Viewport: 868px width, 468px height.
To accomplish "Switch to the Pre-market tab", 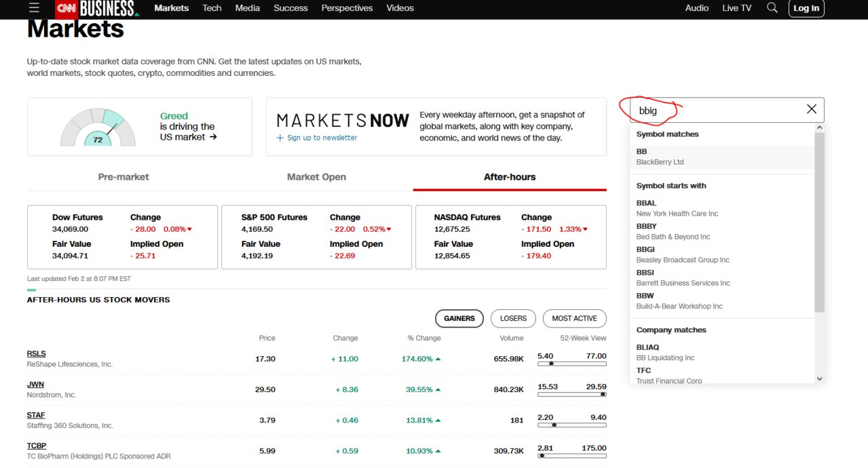I will tap(124, 177).
